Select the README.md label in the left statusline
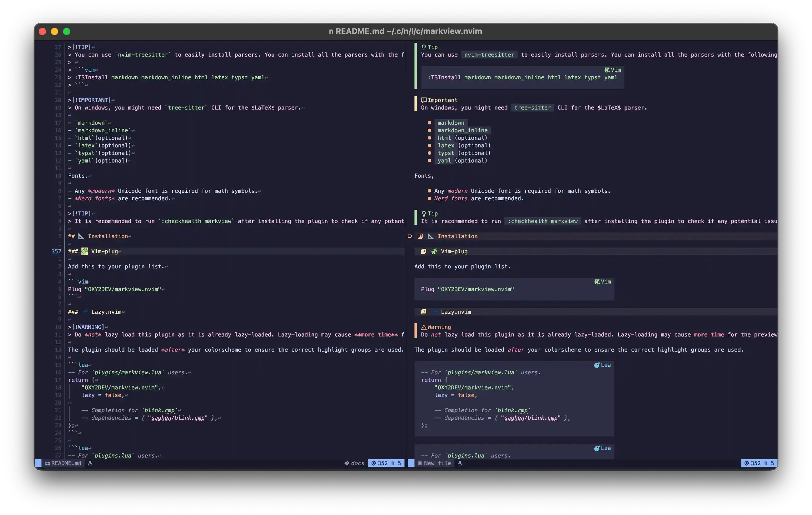 [66, 464]
